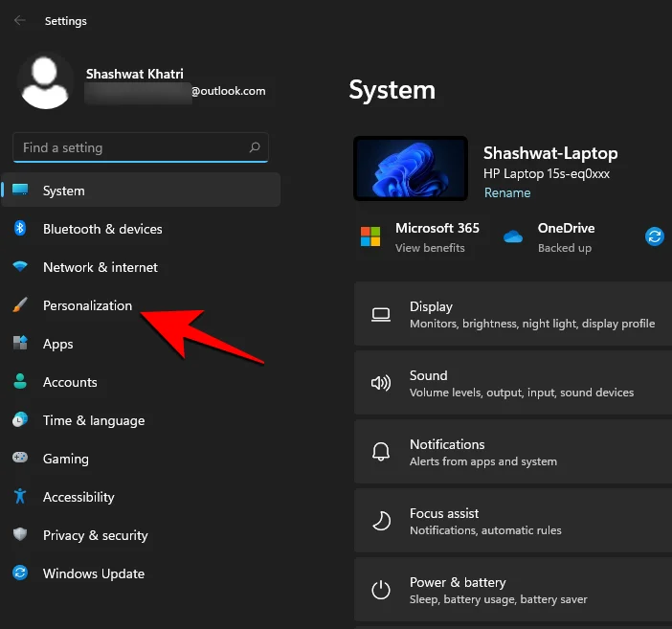Screen dimensions: 672x629
Task: Click the HP Laptop 15s-eq0xxx model text
Action: tap(547, 173)
